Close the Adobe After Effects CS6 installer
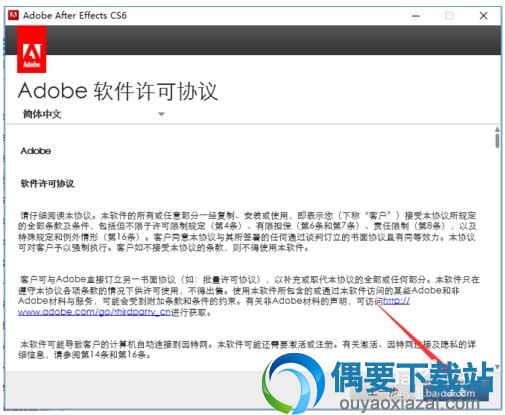The image size is (505, 415). coord(483,16)
